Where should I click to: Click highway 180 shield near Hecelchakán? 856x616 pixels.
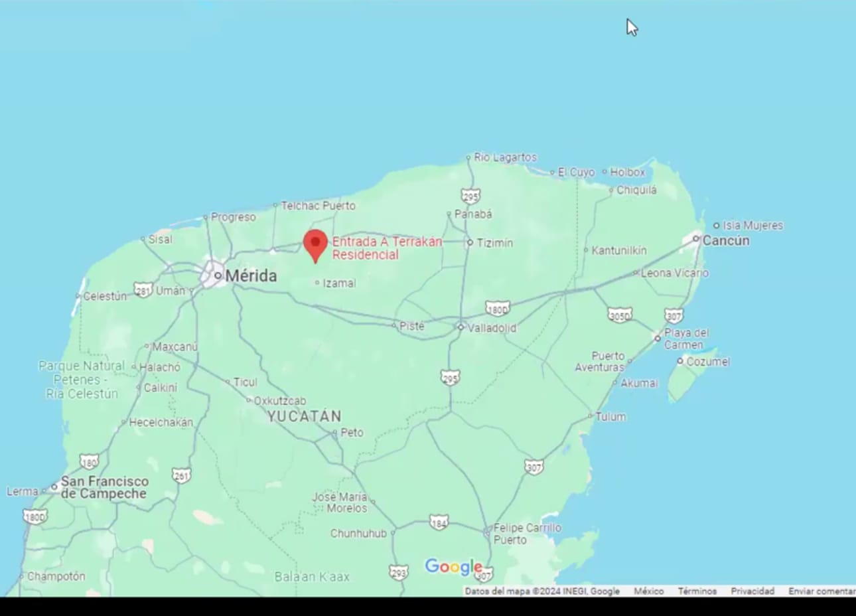tap(89, 461)
